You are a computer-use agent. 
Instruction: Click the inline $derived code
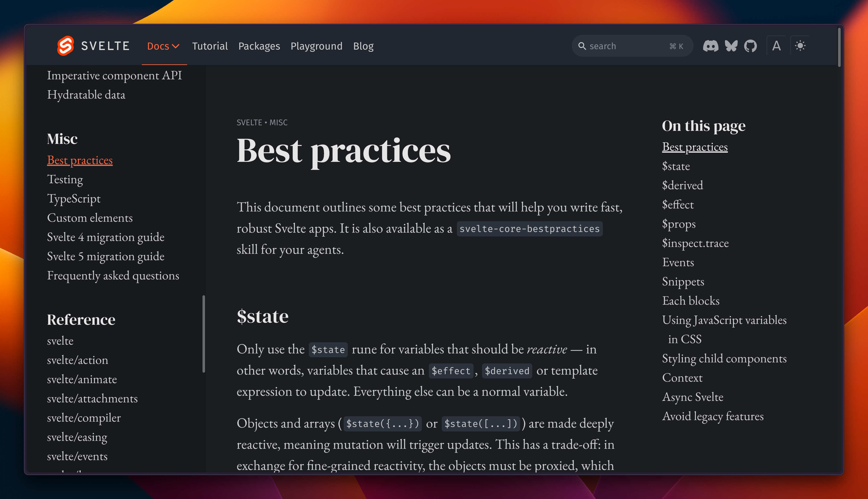[x=507, y=371]
